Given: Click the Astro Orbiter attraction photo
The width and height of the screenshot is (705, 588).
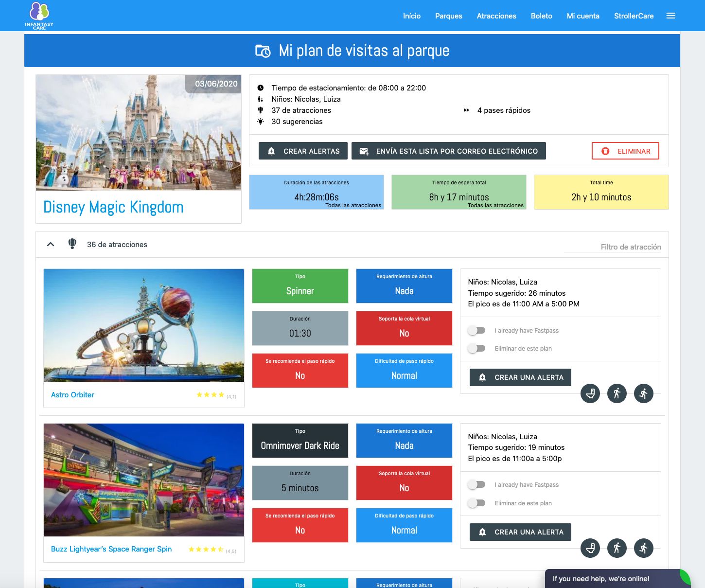Looking at the screenshot, I should coord(144,325).
